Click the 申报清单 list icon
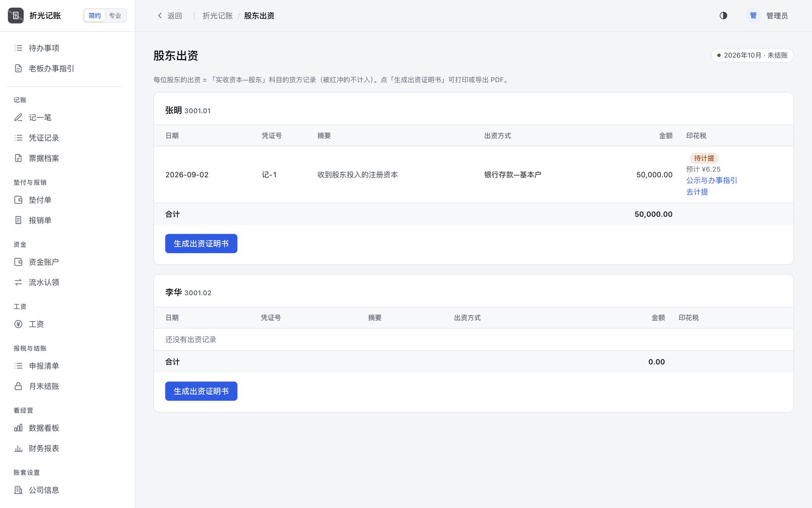 [x=19, y=366]
